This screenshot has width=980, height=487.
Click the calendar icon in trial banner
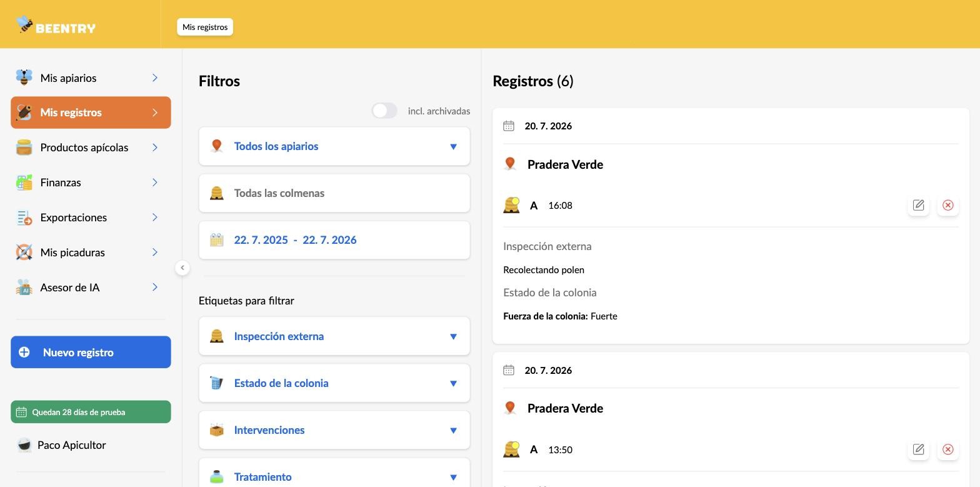coord(21,412)
